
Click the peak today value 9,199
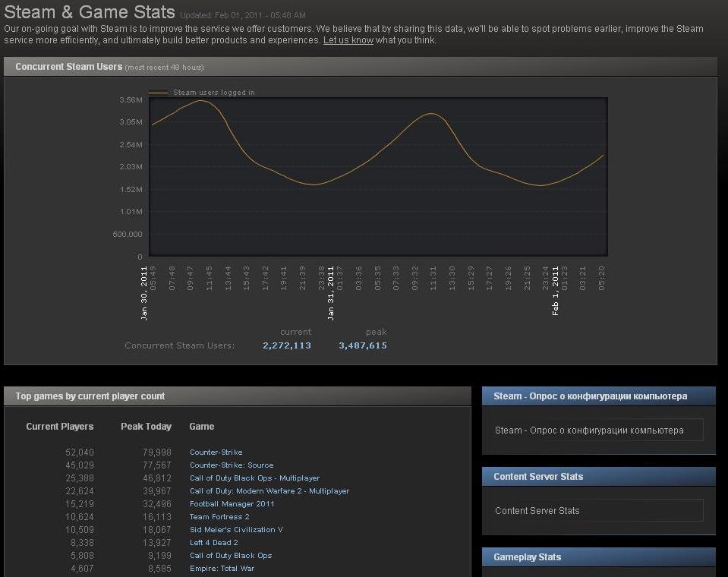[159, 556]
